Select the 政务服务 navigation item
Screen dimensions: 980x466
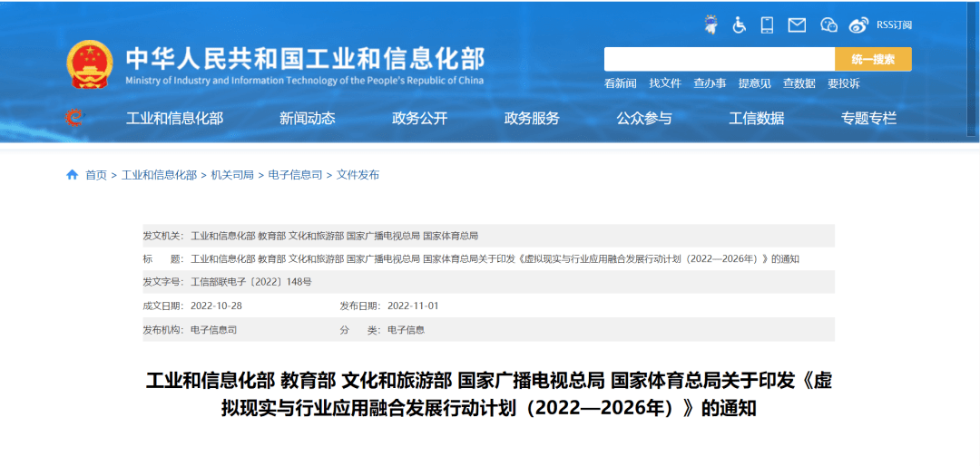point(532,118)
